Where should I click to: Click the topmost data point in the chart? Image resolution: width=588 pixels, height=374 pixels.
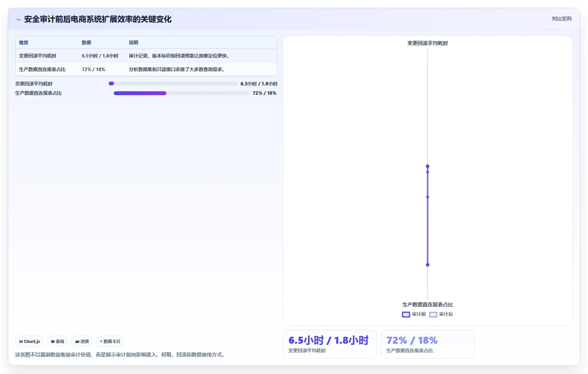(427, 166)
